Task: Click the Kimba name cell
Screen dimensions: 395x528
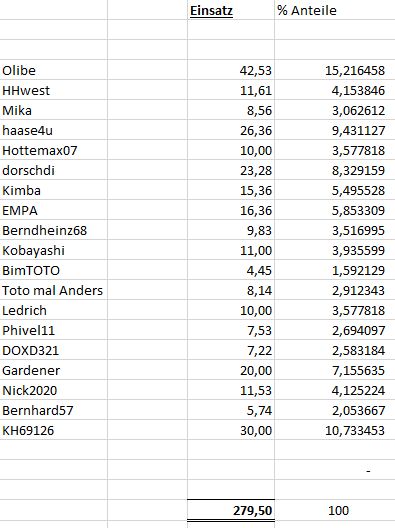Action: pyautogui.click(x=54, y=190)
